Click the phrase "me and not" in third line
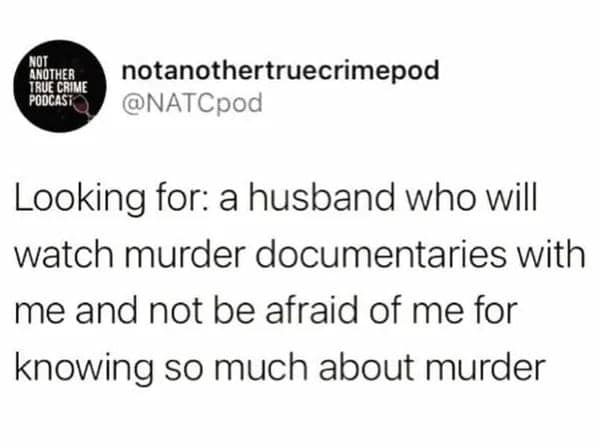The width and height of the screenshot is (599, 448). (x=108, y=311)
